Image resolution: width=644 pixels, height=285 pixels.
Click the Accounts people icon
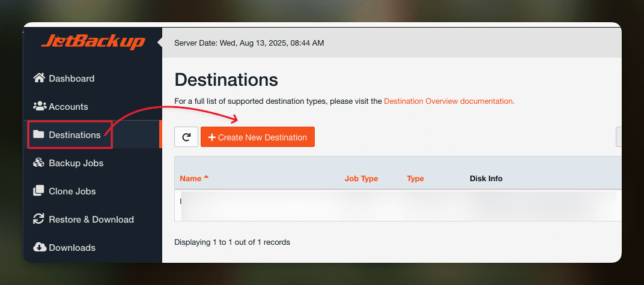coord(40,107)
